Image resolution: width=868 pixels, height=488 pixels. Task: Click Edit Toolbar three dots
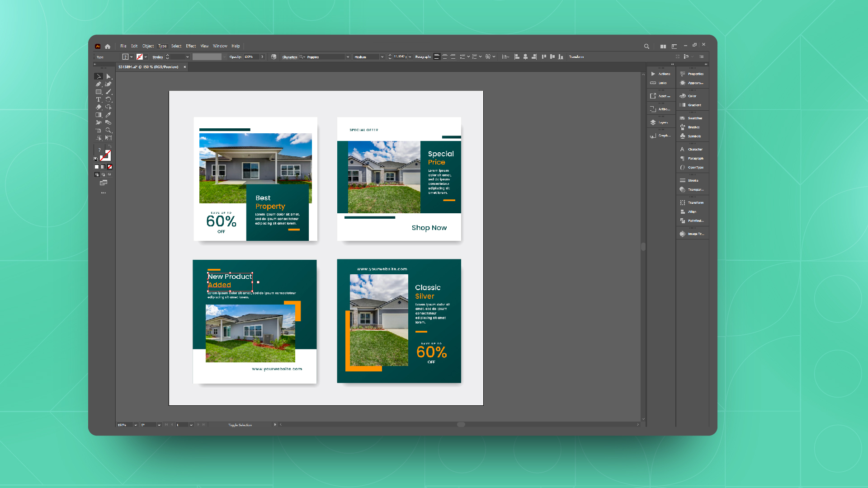[x=104, y=193]
